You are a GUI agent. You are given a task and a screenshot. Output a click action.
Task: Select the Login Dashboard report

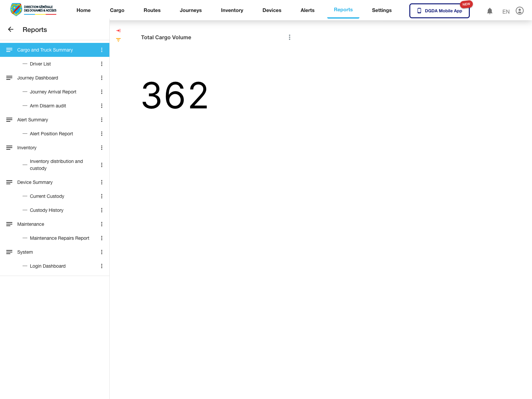point(48,266)
